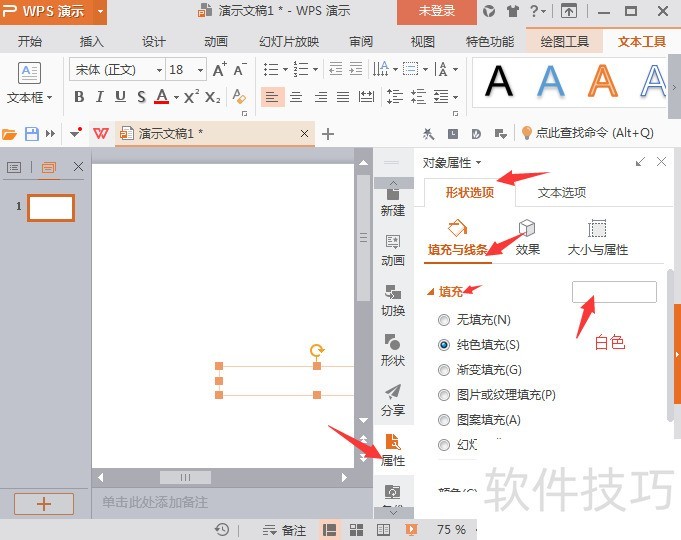The image size is (681, 540).
Task: Decrease font size with A- icon
Action: tap(240, 69)
